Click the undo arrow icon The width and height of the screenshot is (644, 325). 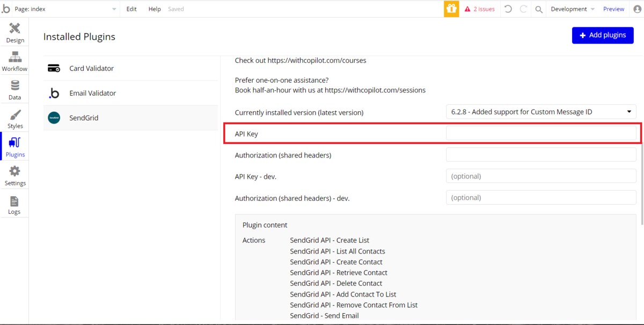point(508,9)
